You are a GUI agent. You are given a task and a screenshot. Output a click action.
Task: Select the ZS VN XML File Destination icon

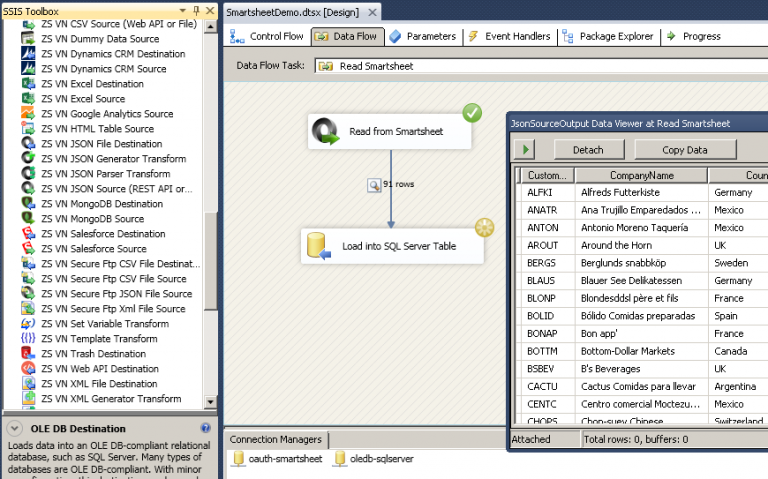point(28,383)
